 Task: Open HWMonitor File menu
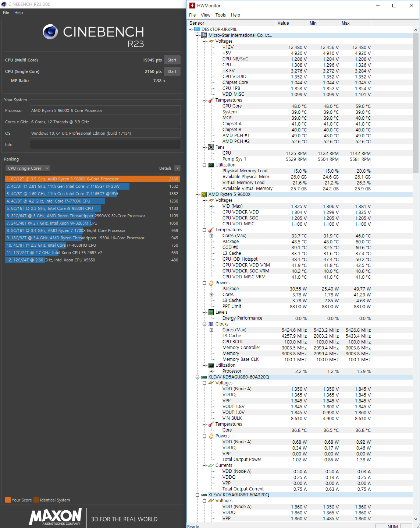192,15
